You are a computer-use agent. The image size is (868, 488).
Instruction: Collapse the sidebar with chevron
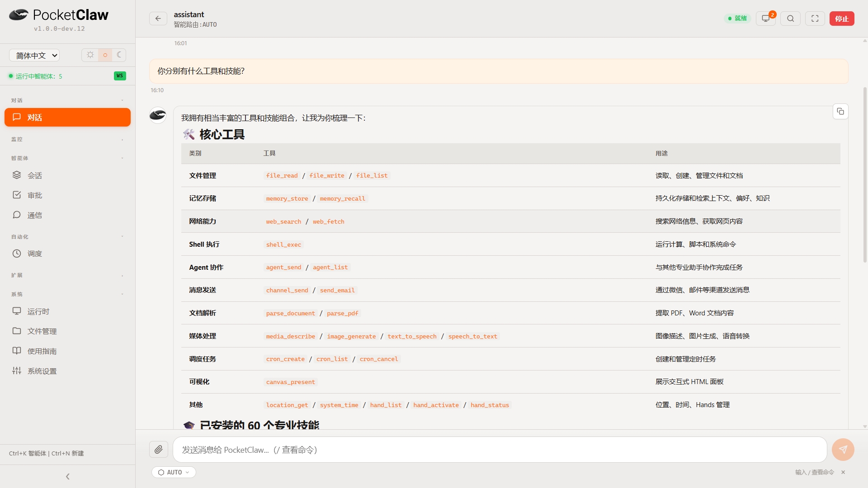[68, 476]
